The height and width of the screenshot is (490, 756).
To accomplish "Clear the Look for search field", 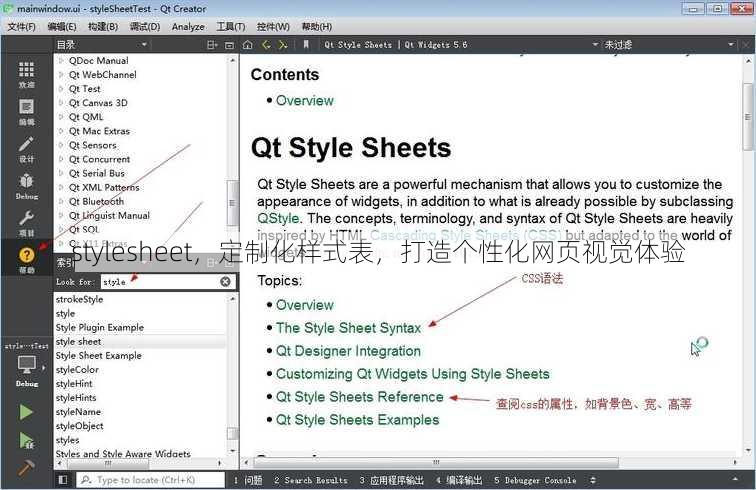I will [x=225, y=282].
